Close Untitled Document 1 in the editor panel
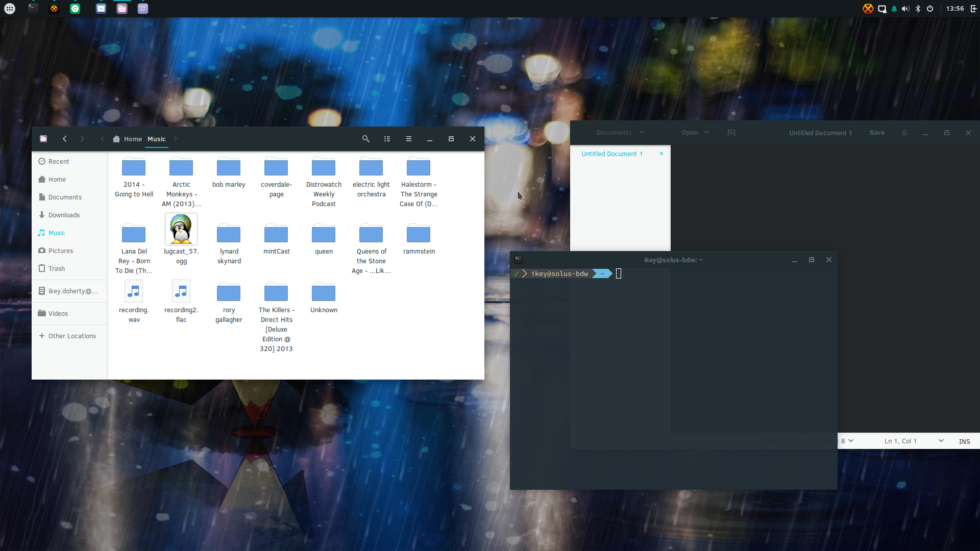 (661, 154)
